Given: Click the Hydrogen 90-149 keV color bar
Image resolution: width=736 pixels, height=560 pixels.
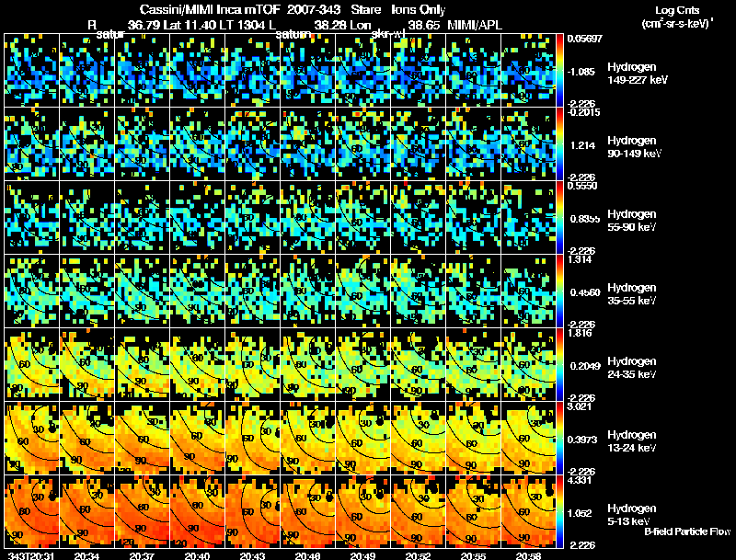Looking at the screenshot, I should pos(559,144).
